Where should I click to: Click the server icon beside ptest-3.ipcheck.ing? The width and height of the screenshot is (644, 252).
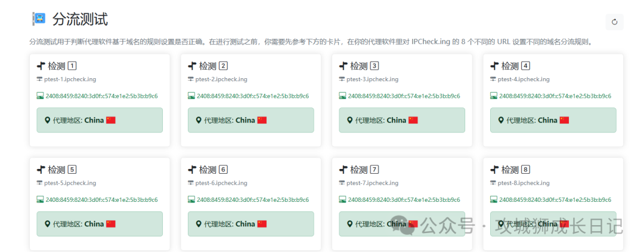pos(342,79)
